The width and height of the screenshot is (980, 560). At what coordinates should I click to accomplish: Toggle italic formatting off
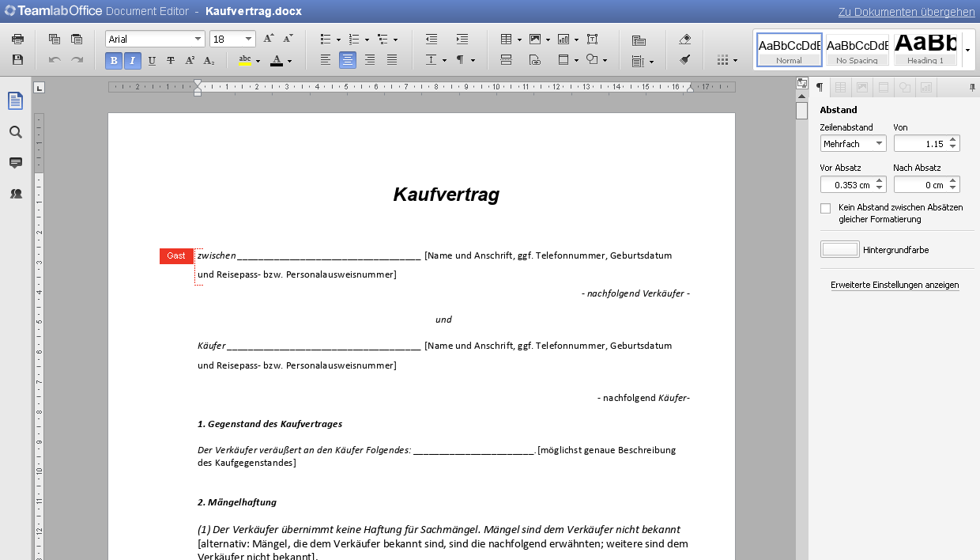[x=133, y=60]
